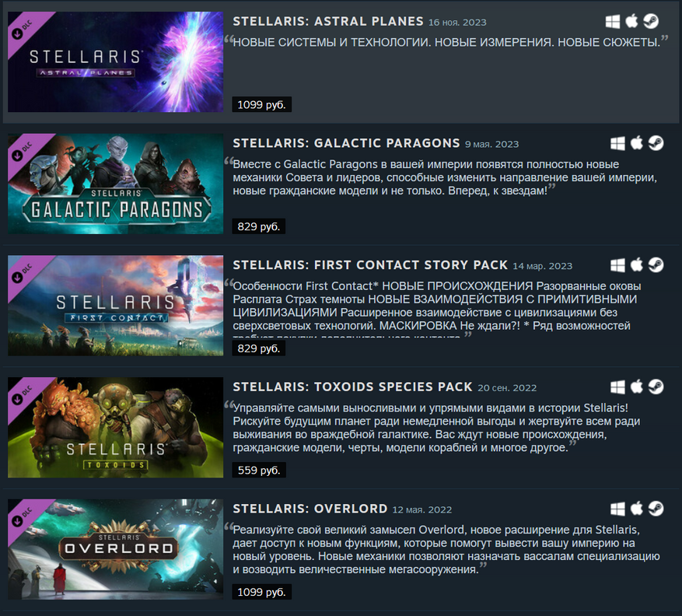Screen dimensions: 682x616
Task: Click Steam icon on Overlord row
Action: (x=656, y=509)
